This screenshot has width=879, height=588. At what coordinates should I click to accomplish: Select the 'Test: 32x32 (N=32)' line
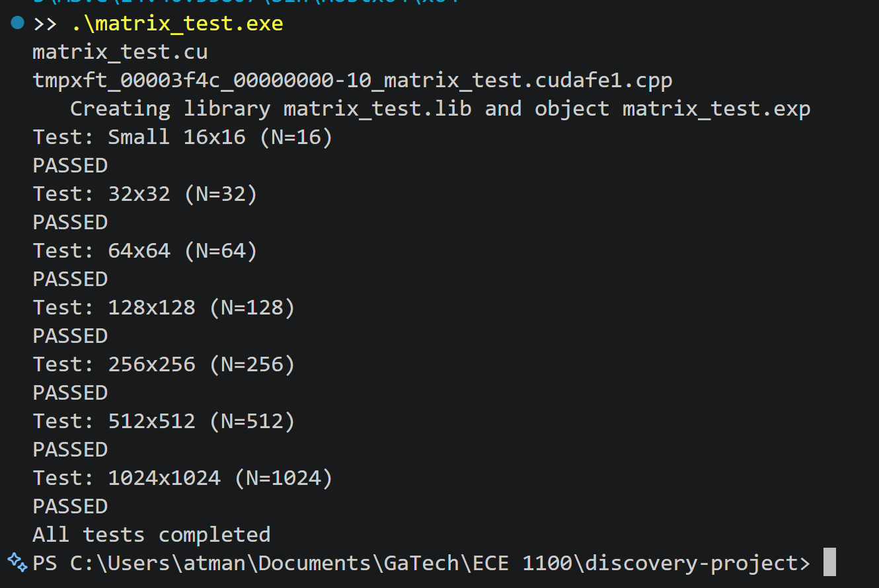(145, 194)
